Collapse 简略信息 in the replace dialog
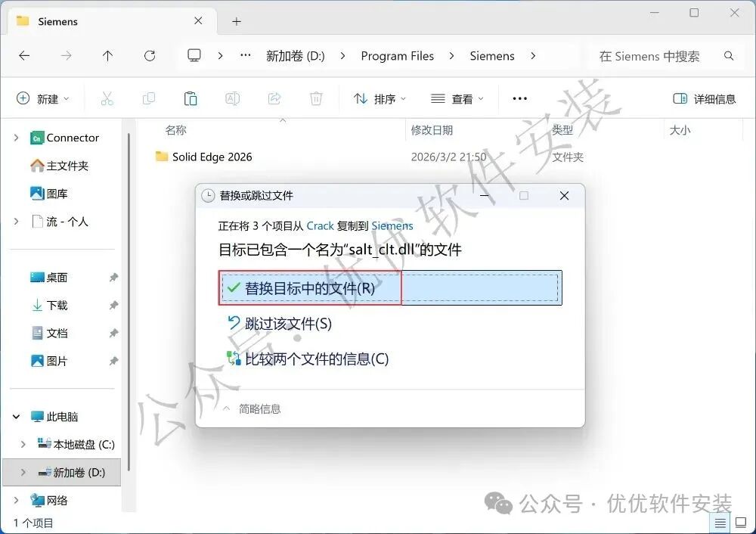Screen dimensions: 756x534 point(252,409)
